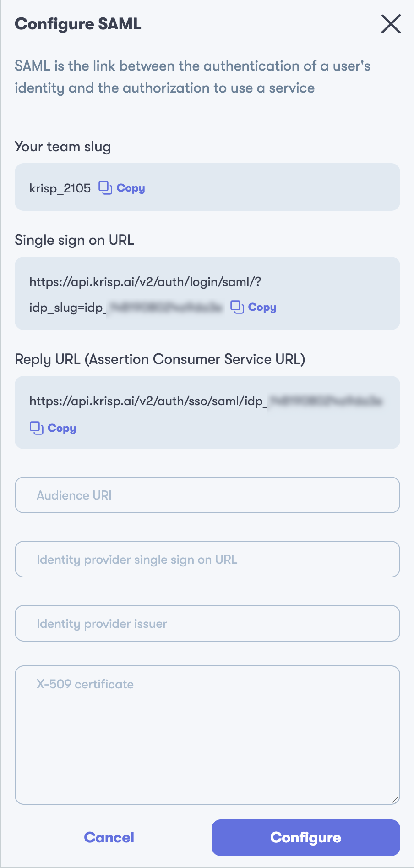Screen dimensions: 414x868
Task: Click the api.krisp.ai login/saml URL text
Action: click(x=145, y=294)
